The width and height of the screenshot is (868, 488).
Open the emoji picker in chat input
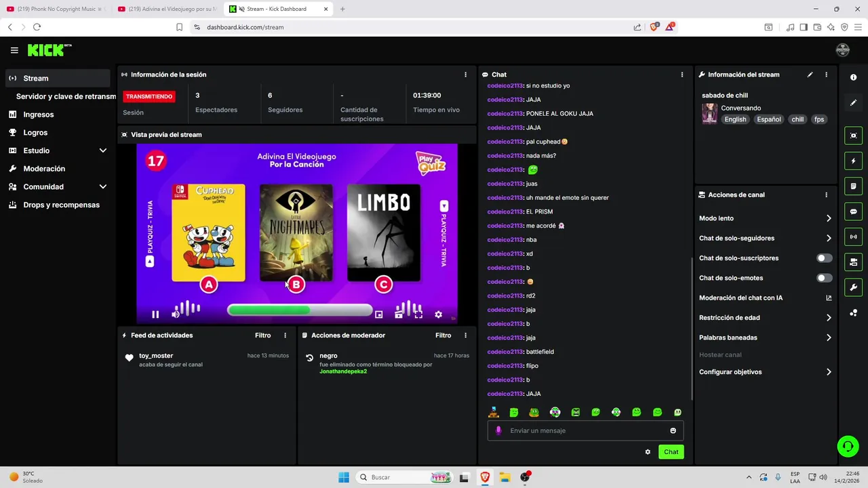click(x=673, y=430)
